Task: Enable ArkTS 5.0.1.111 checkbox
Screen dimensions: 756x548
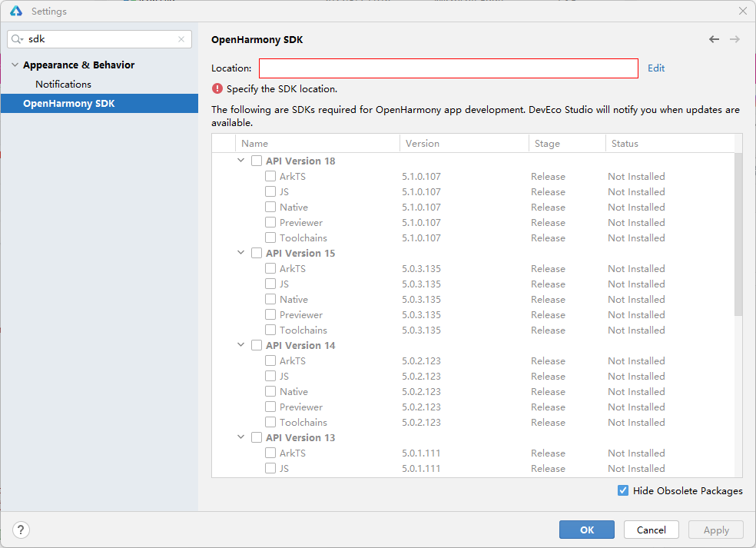Action: (x=270, y=453)
